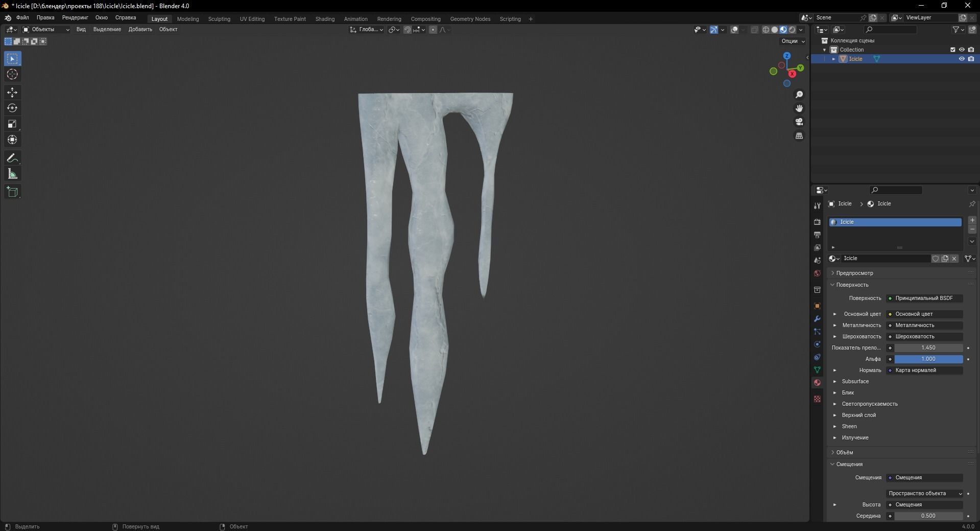Open the Object Data mesh tab
The width and height of the screenshot is (980, 531).
[x=817, y=370]
